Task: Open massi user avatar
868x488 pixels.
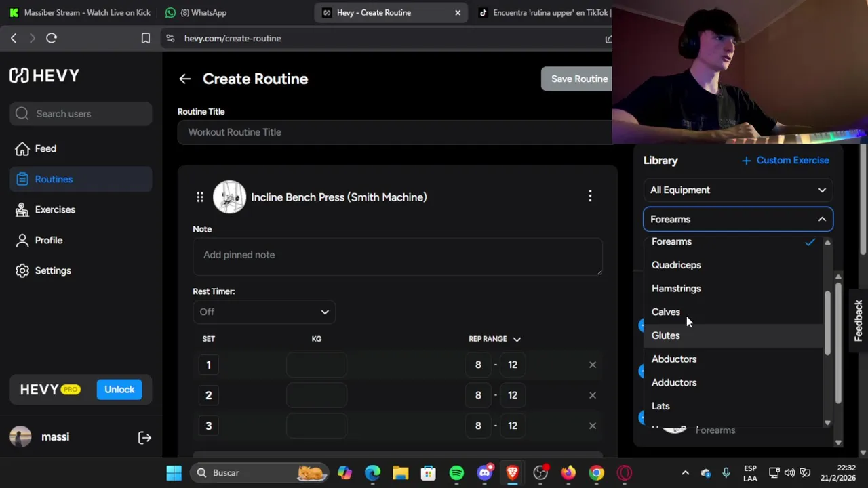Action: (20, 436)
